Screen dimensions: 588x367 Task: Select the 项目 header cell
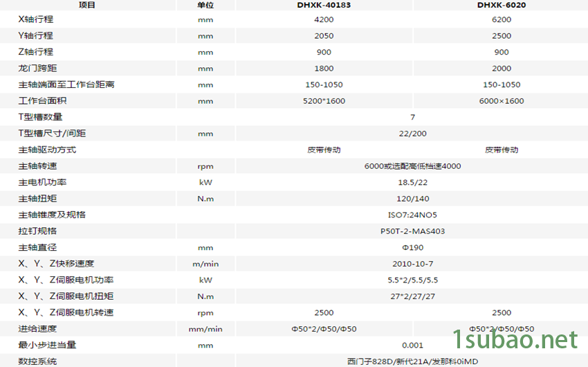point(87,5)
